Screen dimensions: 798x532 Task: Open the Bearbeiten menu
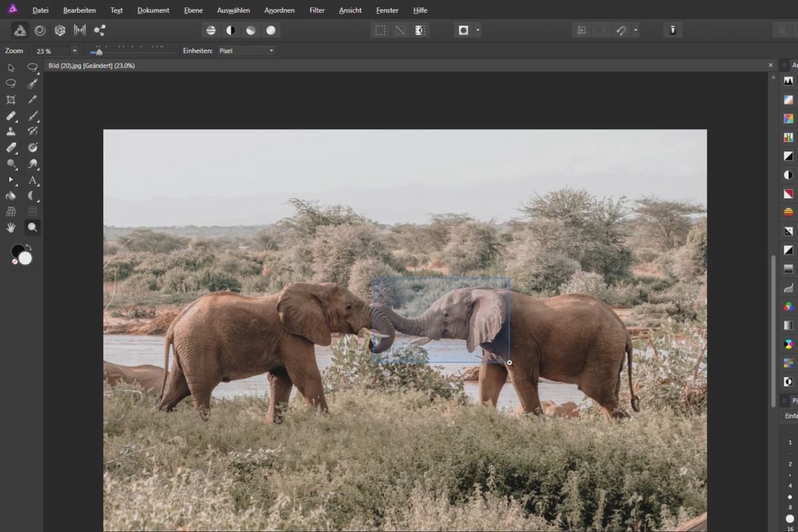click(x=79, y=10)
